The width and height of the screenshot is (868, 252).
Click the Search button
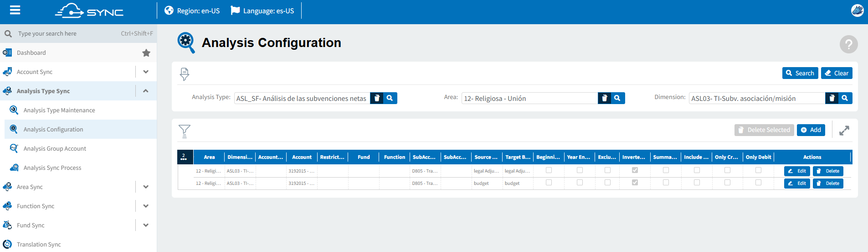pyautogui.click(x=801, y=73)
